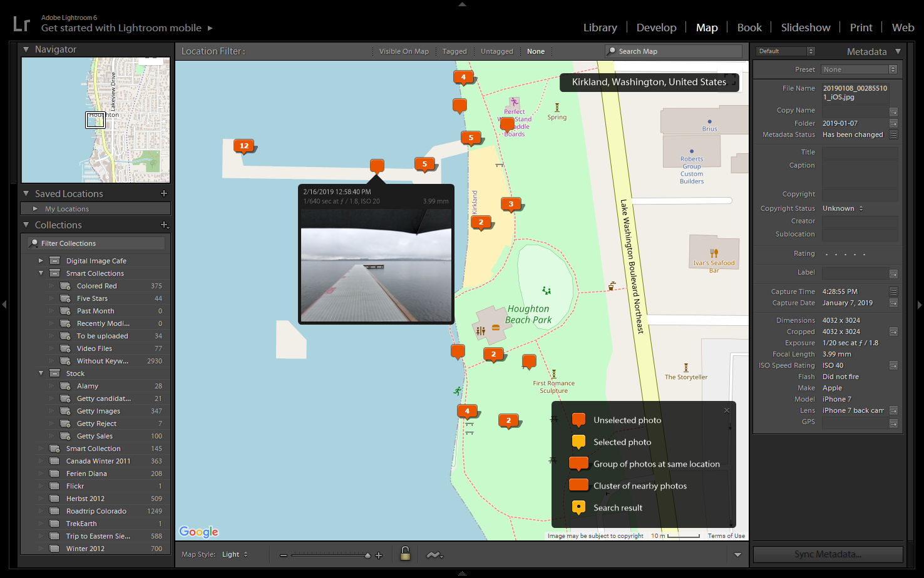Click Get started with Lightroom mobile

click(121, 28)
